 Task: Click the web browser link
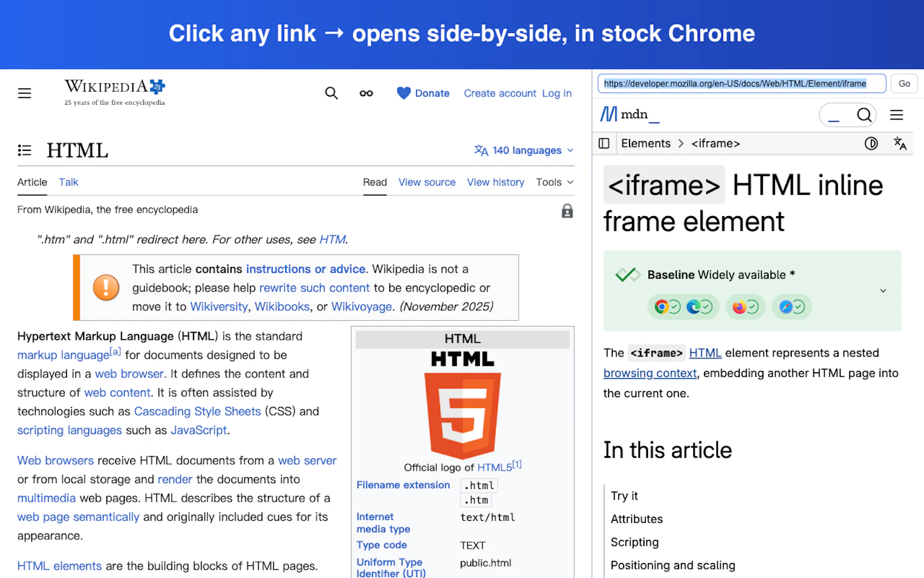129,374
